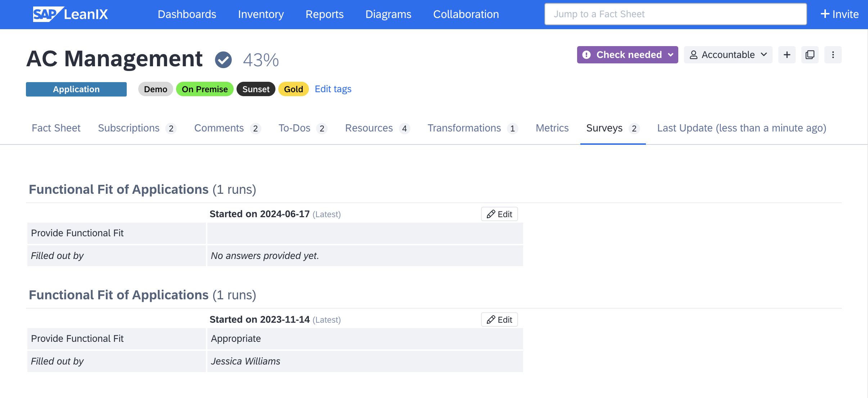The image size is (868, 398).
Task: Click the Edit tags link
Action: (x=333, y=89)
